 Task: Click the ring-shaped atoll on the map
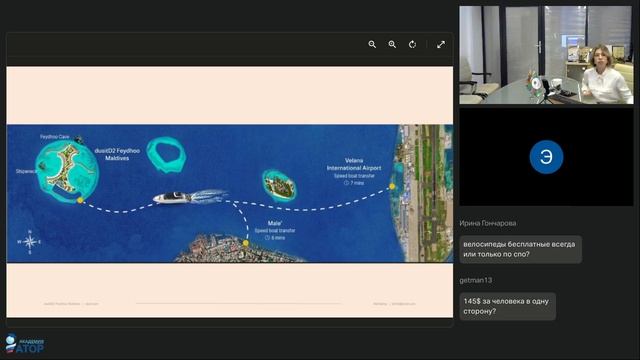tap(166, 155)
